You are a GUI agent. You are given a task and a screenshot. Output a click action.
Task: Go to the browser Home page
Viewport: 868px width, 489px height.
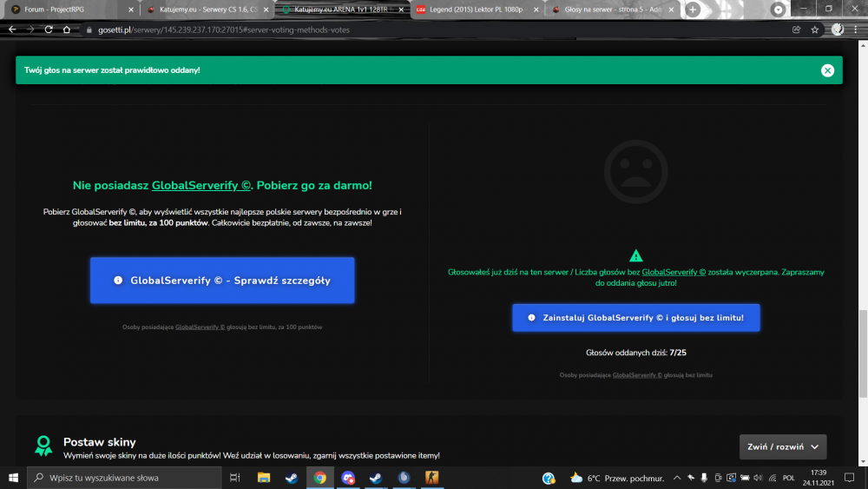[x=67, y=30]
